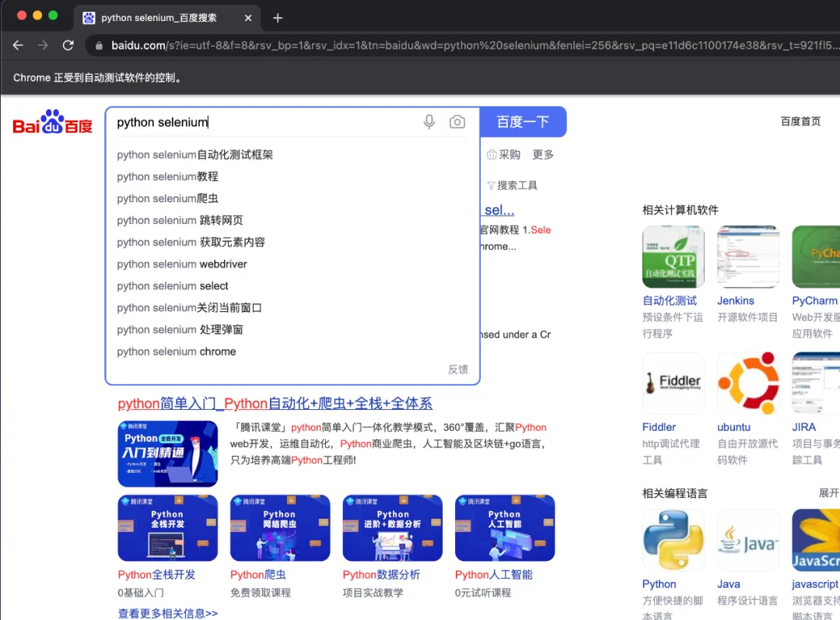Screen dimensions: 840x620
Task: Open the 搜索工具 options
Action: [x=516, y=185]
